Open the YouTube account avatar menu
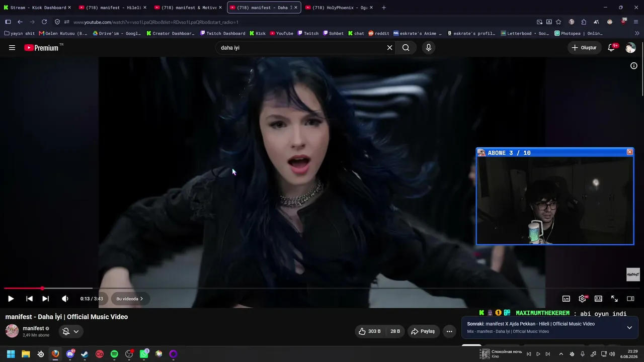Viewport: 644px width, 362px height. [x=630, y=48]
